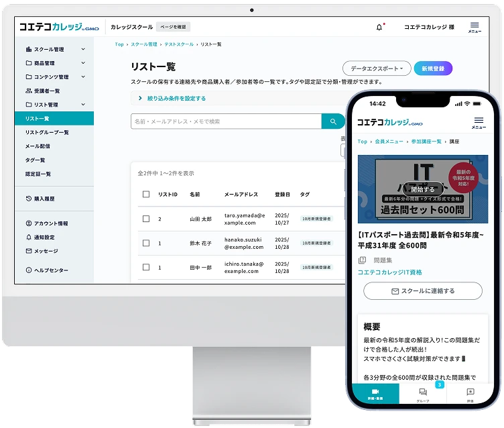Toggle the select-all checkbox in table header
The height and width of the screenshot is (428, 504).
[146, 194]
